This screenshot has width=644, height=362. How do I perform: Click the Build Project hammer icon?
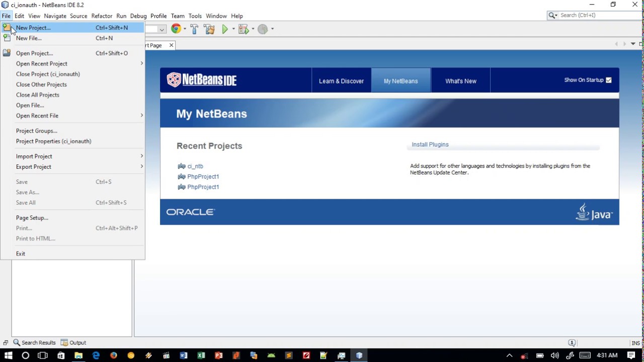194,29
